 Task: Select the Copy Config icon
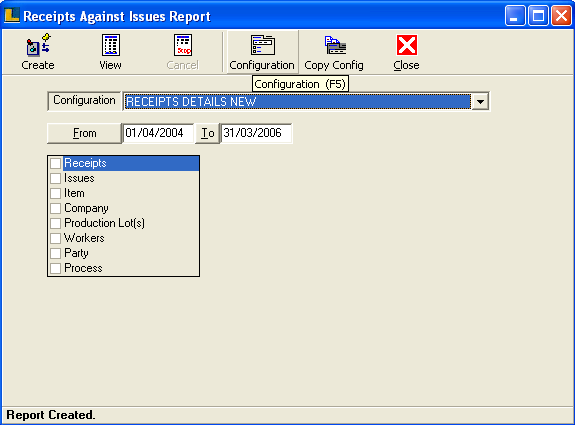[x=335, y=45]
